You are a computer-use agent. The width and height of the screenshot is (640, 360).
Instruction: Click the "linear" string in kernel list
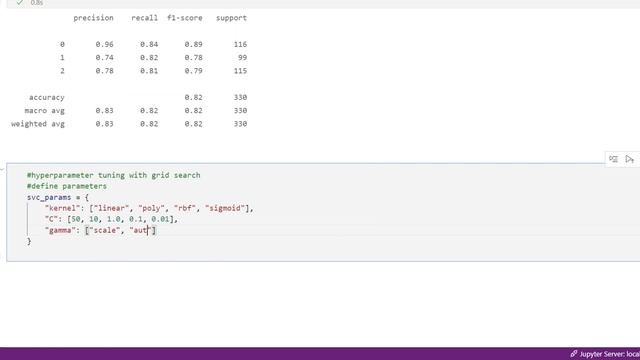pos(111,208)
